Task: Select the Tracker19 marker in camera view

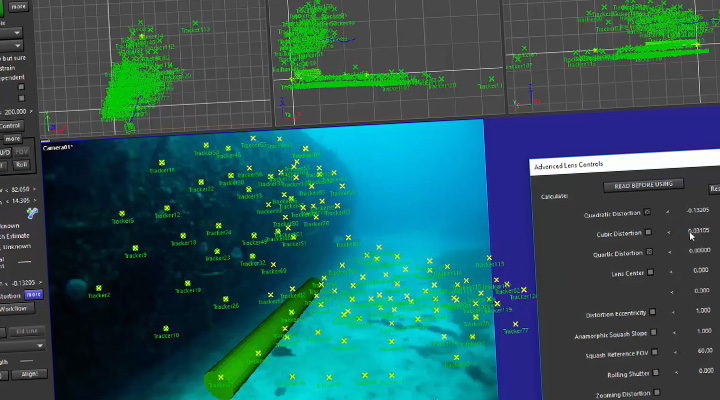Action: tap(187, 283)
